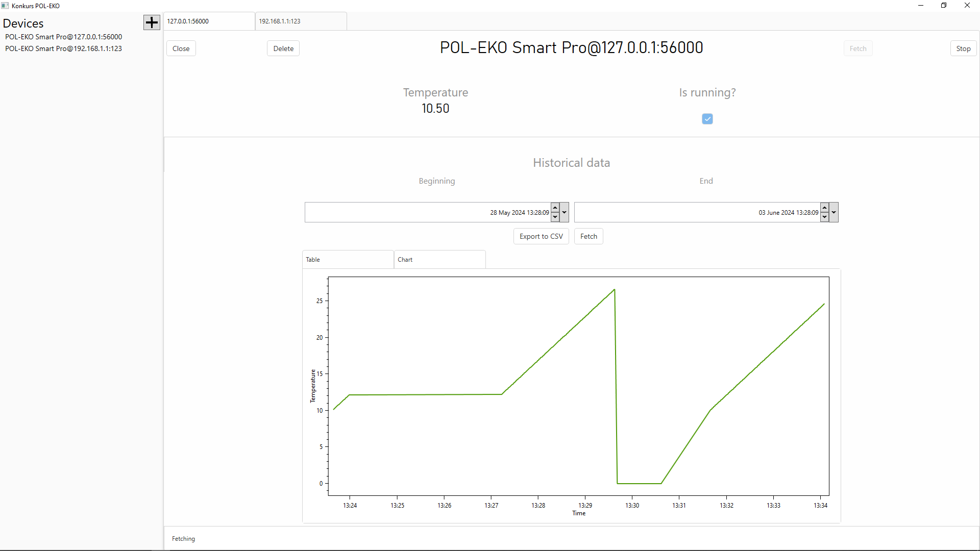Click Fetch button under historical dates
This screenshot has height=551, width=980.
click(x=589, y=236)
